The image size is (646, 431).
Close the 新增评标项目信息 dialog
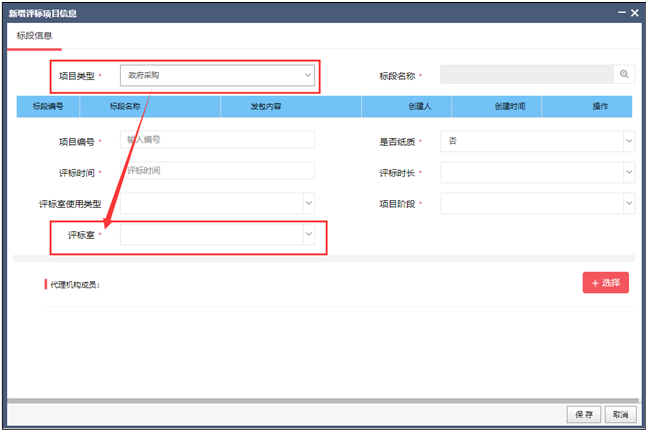pos(633,13)
